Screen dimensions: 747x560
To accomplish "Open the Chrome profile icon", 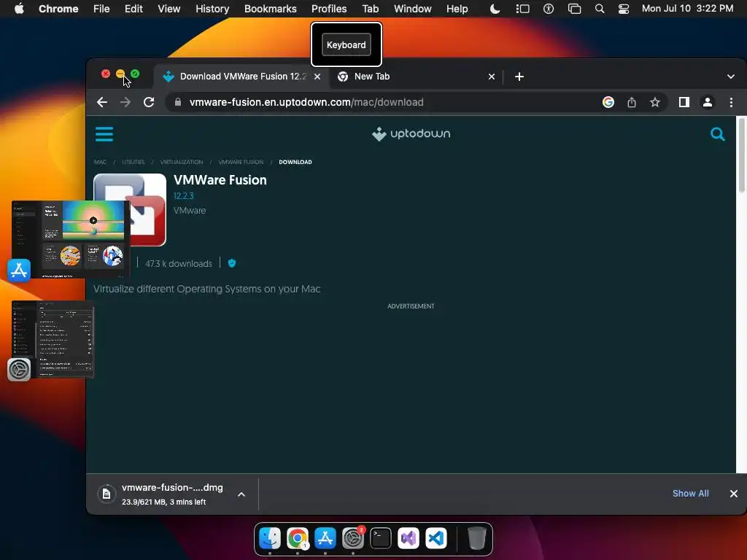I will tap(708, 102).
